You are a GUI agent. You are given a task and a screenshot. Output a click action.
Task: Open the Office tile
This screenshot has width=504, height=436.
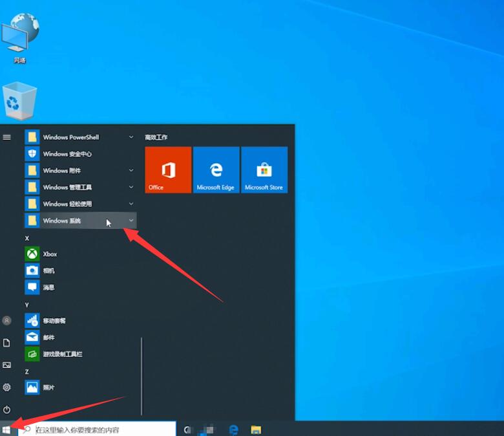pyautogui.click(x=168, y=170)
